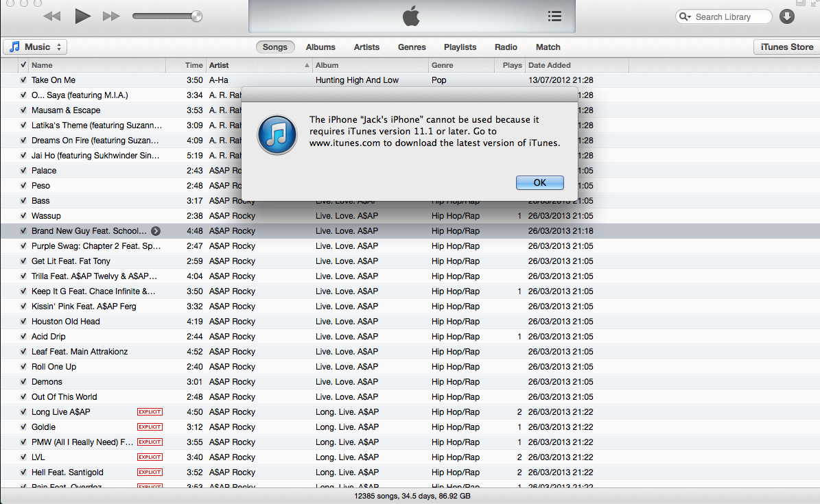Toggle Artist column sort arrow
820x504 pixels.
pyautogui.click(x=307, y=65)
